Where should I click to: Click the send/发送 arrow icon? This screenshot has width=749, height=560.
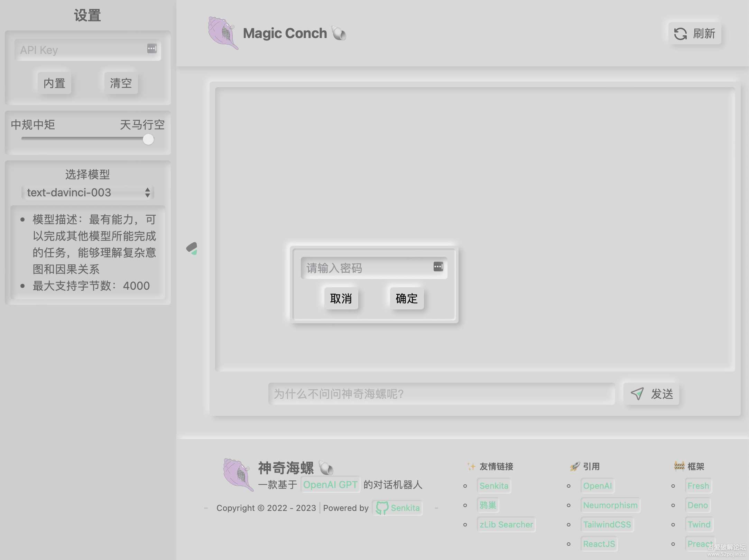(637, 393)
